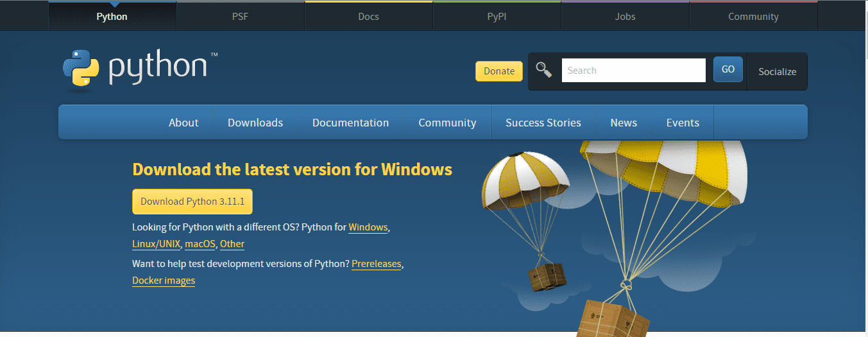Screen dimensions: 868x337
Task: Switch to the Docs top tab
Action: pyautogui.click(x=368, y=16)
